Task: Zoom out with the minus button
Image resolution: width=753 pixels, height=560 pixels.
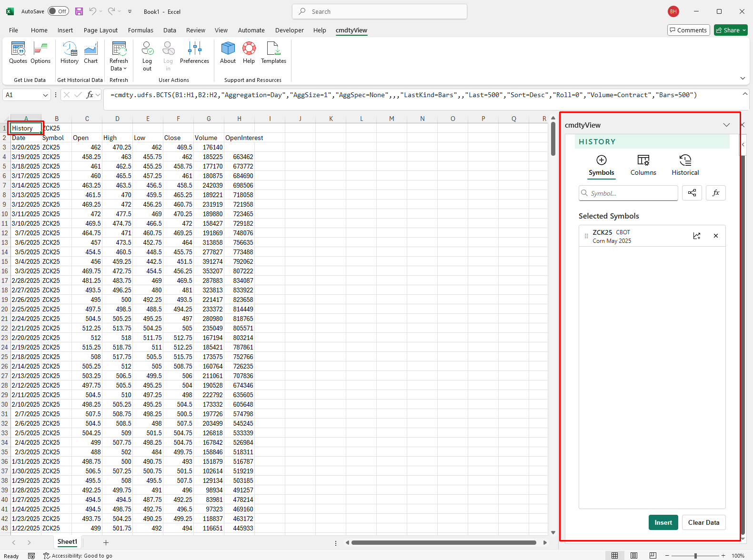Action: (x=667, y=556)
